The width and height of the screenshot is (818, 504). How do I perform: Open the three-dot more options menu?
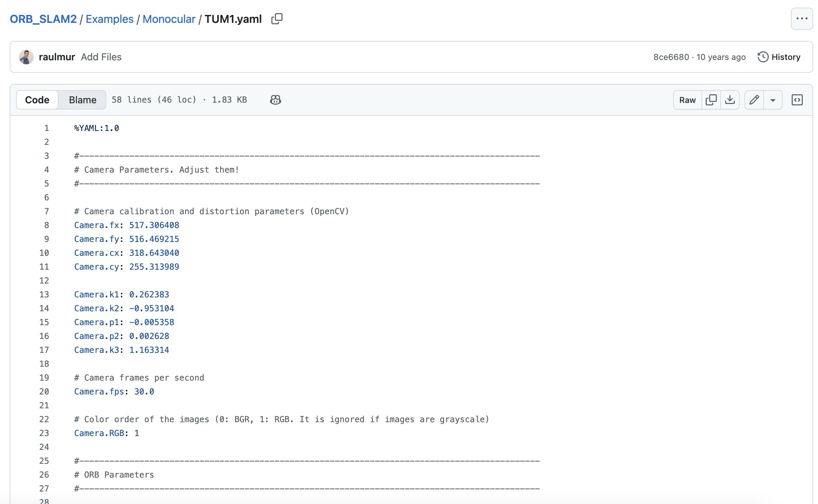(x=802, y=19)
